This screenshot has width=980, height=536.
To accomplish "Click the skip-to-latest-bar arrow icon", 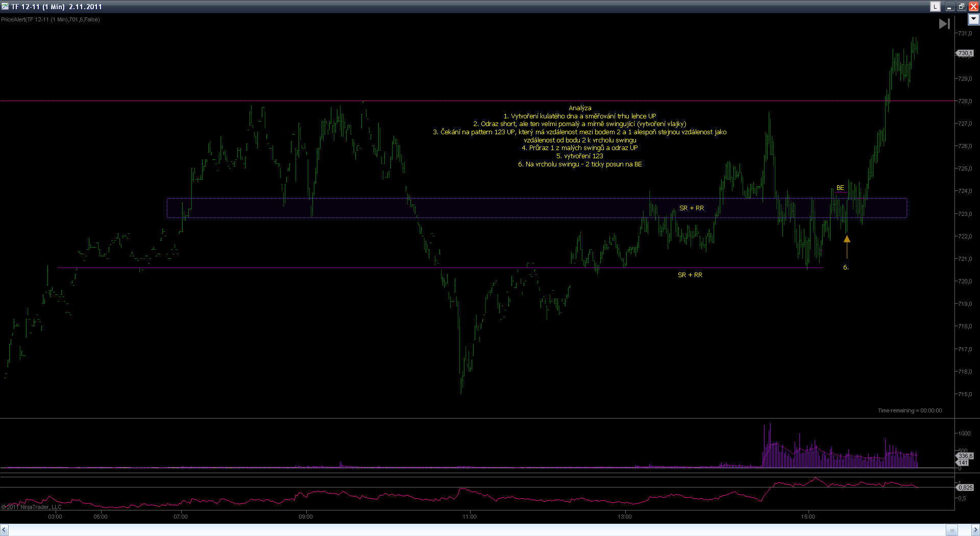I will pos(944,23).
